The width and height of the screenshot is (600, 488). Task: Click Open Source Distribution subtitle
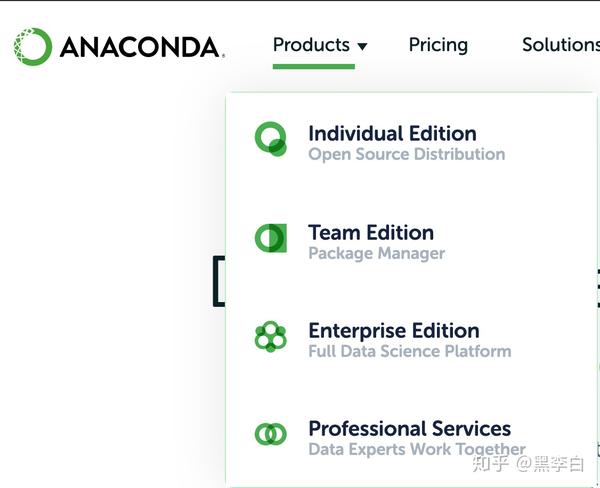click(407, 154)
